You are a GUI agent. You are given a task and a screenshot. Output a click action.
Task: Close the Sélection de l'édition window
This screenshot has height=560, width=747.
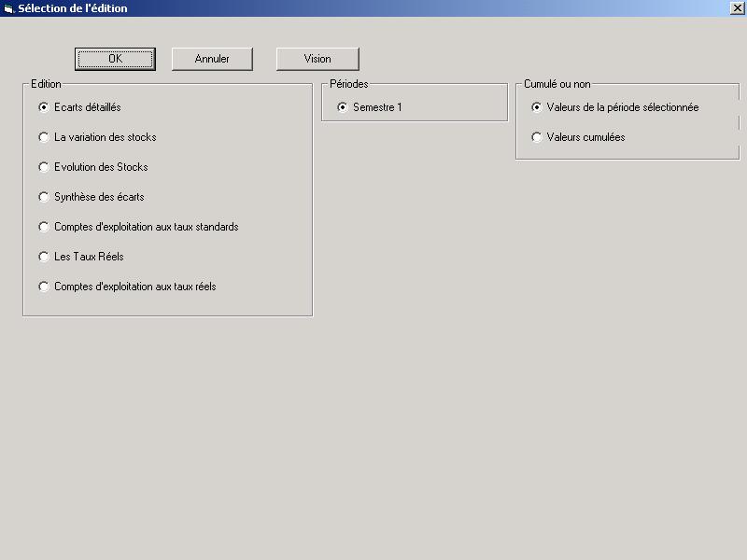pyautogui.click(x=737, y=8)
